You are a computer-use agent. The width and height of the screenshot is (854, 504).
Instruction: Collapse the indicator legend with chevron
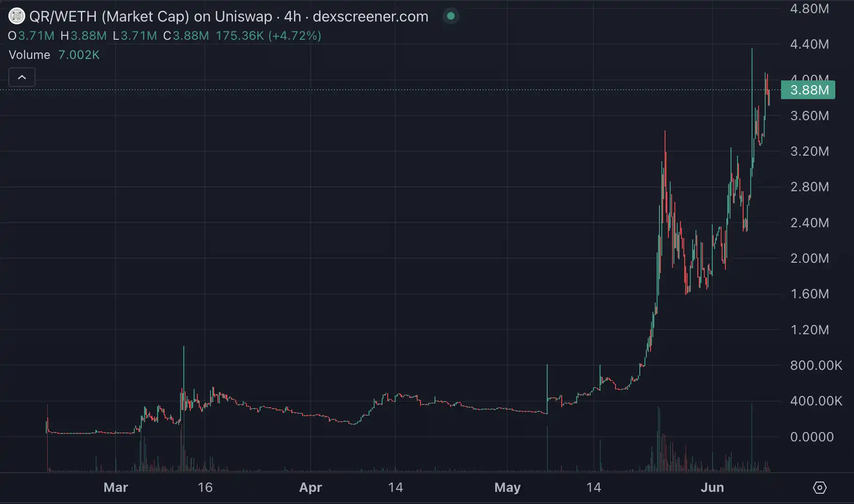(22, 78)
